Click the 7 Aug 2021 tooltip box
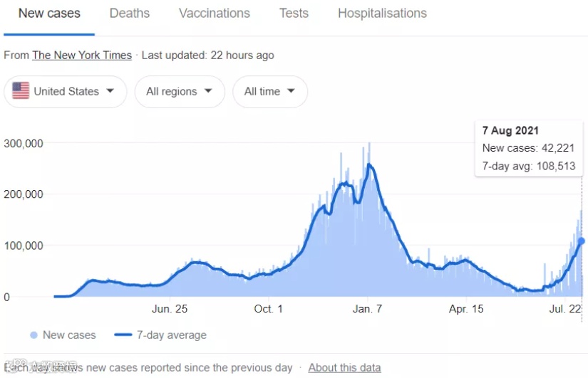 tap(530, 149)
